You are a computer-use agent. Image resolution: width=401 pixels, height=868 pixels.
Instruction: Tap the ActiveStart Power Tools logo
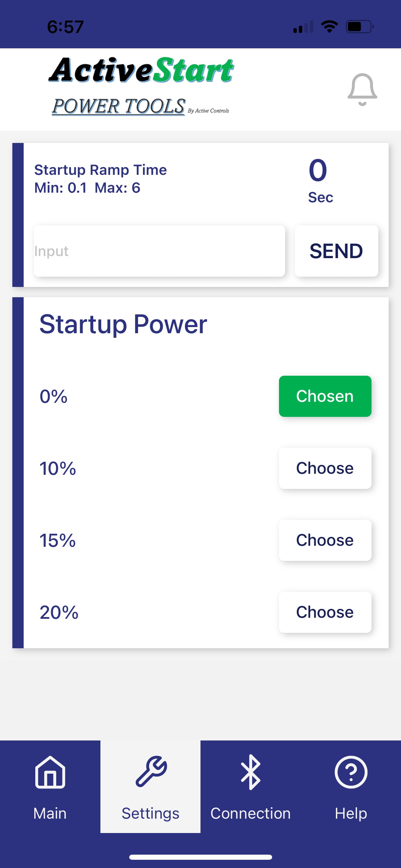[141, 86]
